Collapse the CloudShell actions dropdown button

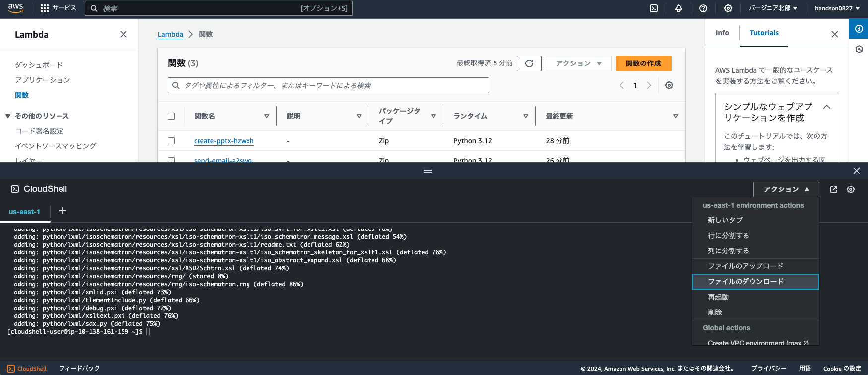pos(786,189)
